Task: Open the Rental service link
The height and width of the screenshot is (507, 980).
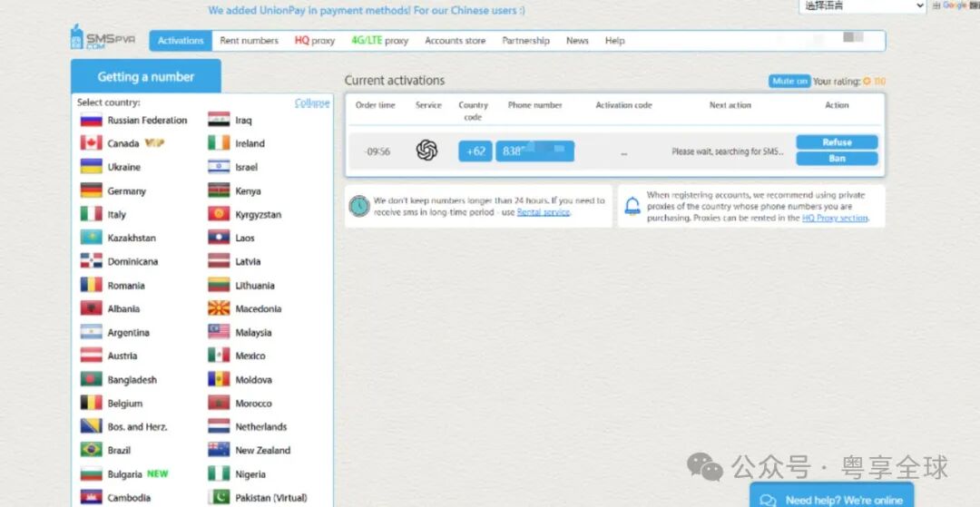Action: 544,212
